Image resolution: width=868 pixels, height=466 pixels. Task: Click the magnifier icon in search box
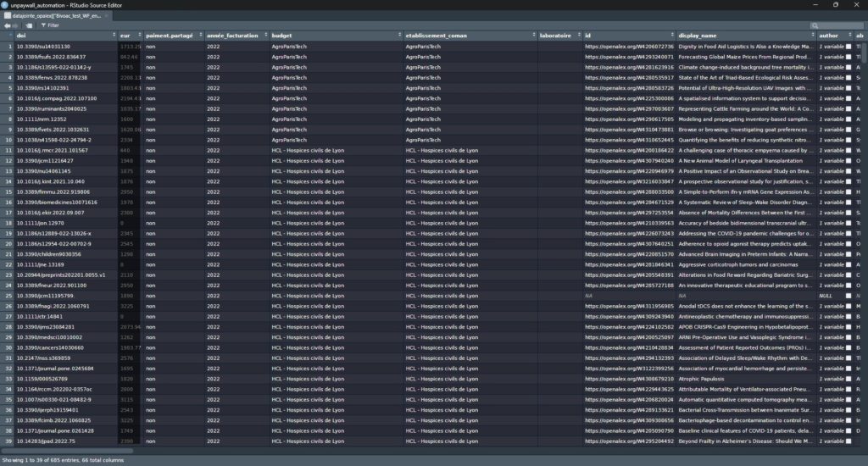coord(814,25)
